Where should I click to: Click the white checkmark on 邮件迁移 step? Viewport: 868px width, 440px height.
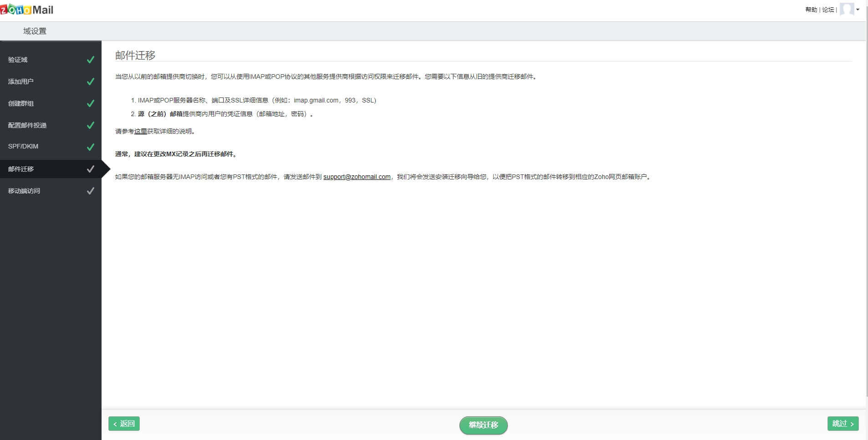click(x=89, y=169)
